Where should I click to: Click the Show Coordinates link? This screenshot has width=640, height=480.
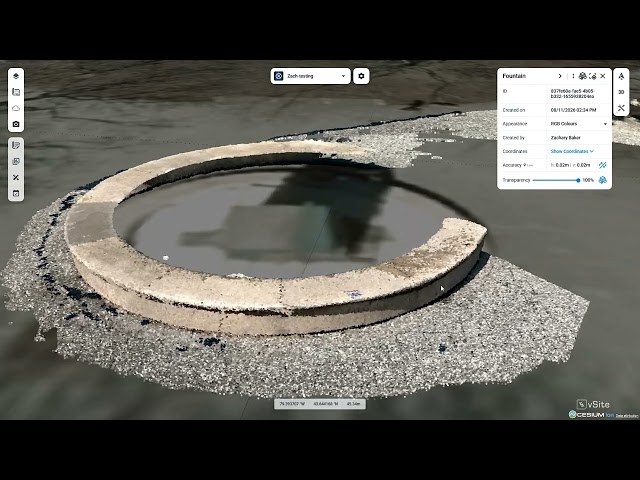coord(572,151)
